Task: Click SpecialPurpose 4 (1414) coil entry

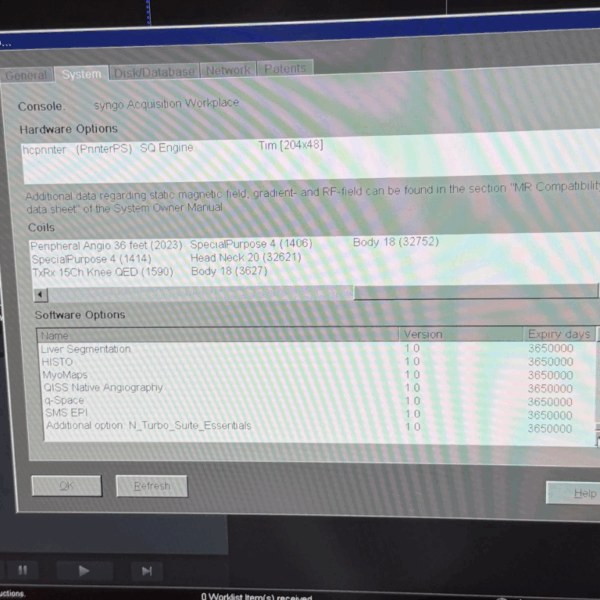Action: [91, 259]
